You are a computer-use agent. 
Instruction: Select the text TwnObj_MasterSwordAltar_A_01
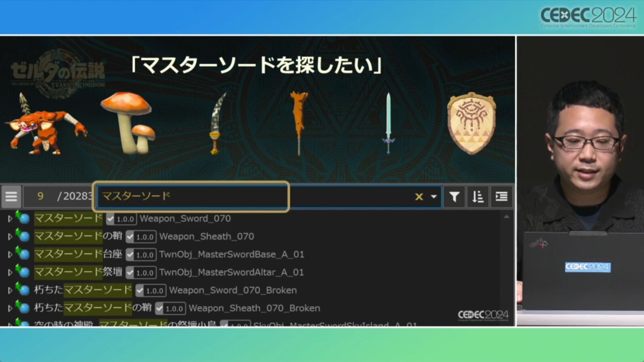[x=232, y=272]
